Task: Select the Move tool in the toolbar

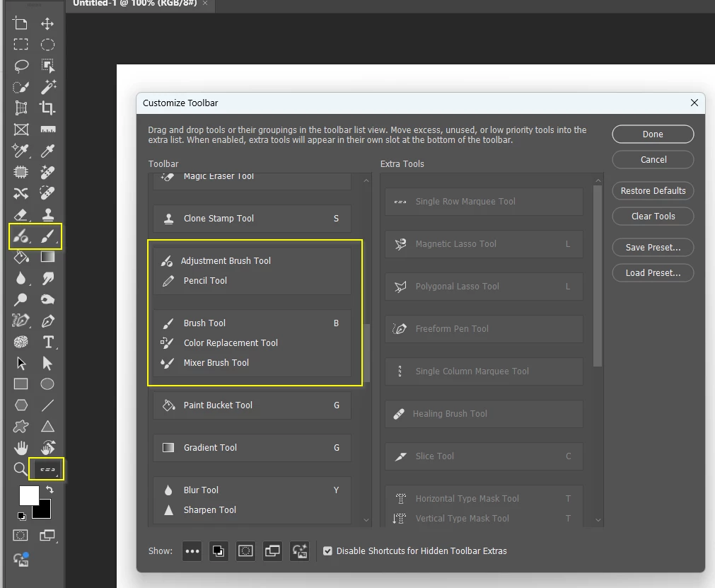Action: (x=47, y=23)
